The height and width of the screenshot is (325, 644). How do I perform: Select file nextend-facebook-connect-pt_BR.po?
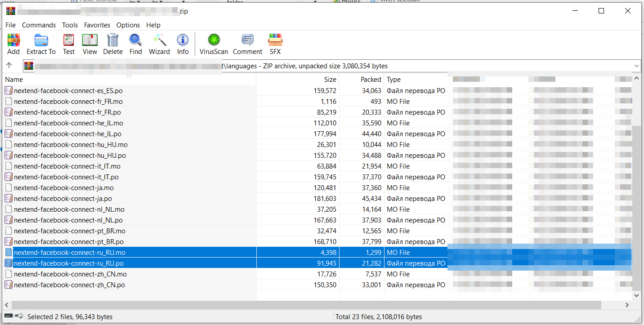click(x=69, y=241)
